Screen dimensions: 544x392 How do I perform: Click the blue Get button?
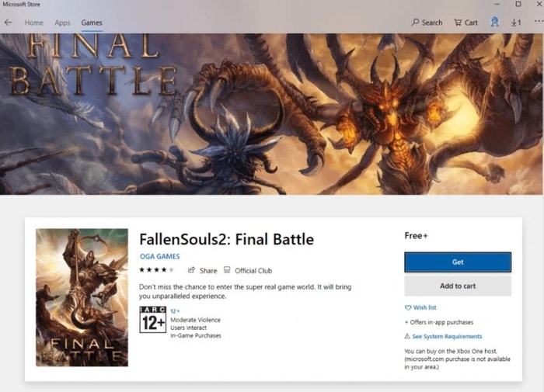458,262
